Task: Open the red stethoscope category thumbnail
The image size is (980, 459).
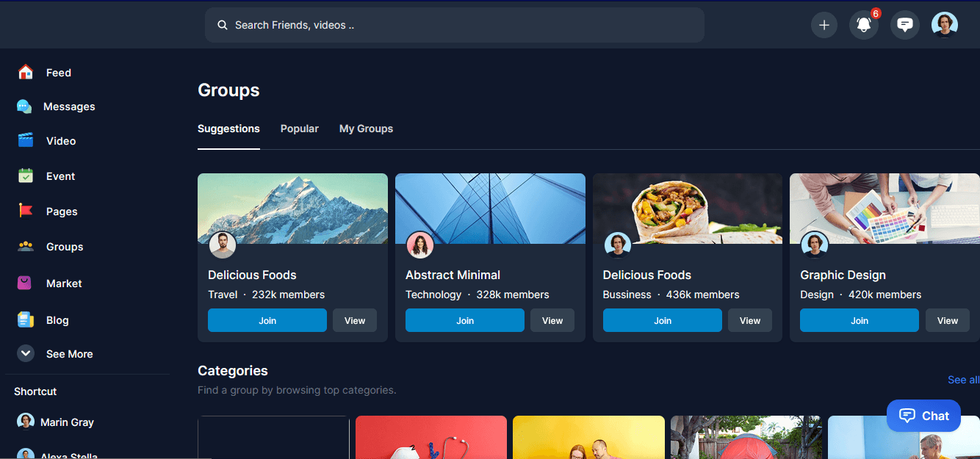Action: (431, 438)
